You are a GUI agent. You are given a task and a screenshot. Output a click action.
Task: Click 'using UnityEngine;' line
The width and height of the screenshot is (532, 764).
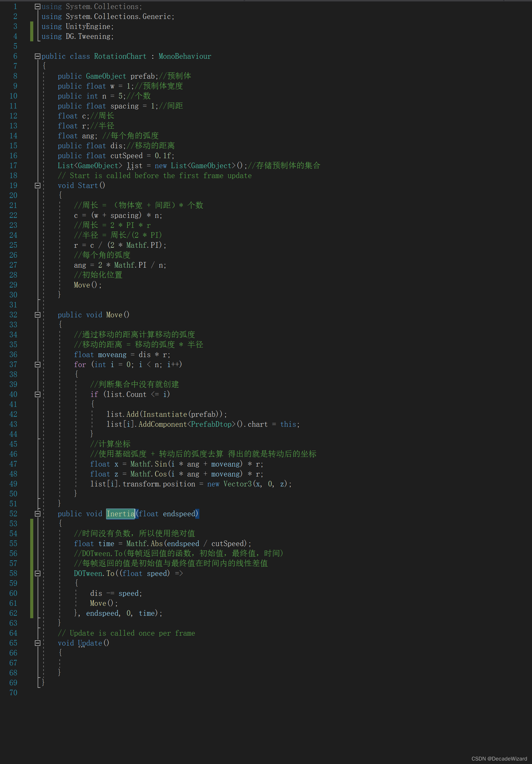click(x=77, y=27)
